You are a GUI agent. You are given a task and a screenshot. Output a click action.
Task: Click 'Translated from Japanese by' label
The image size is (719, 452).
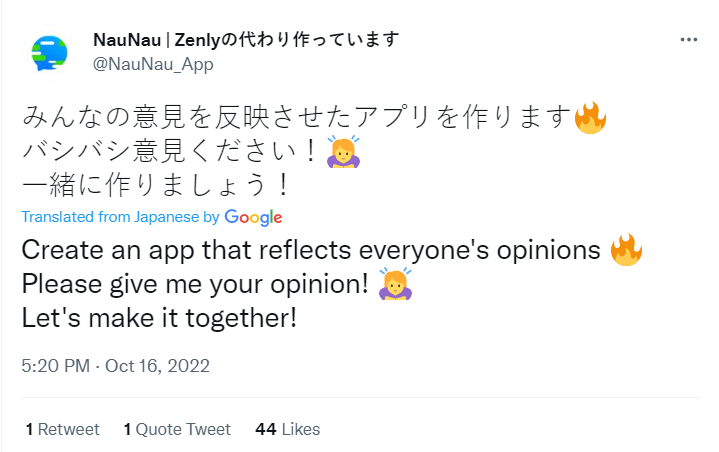point(120,217)
